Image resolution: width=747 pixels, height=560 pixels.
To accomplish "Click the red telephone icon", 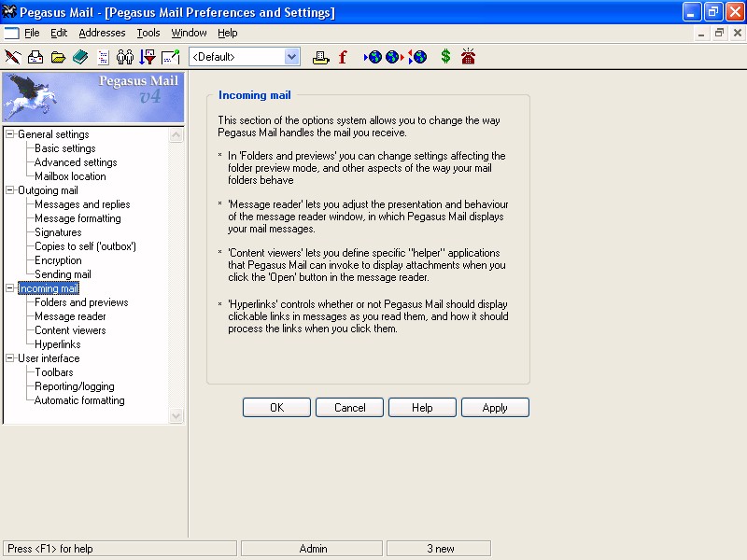I will [468, 56].
